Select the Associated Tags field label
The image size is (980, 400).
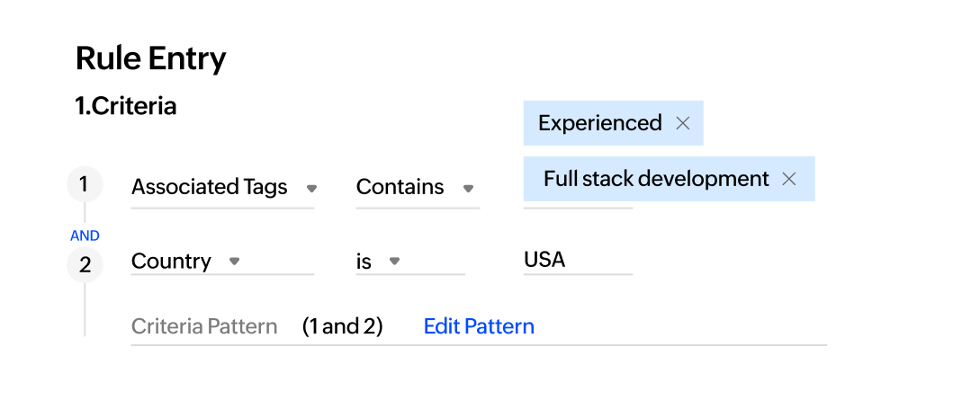(209, 187)
